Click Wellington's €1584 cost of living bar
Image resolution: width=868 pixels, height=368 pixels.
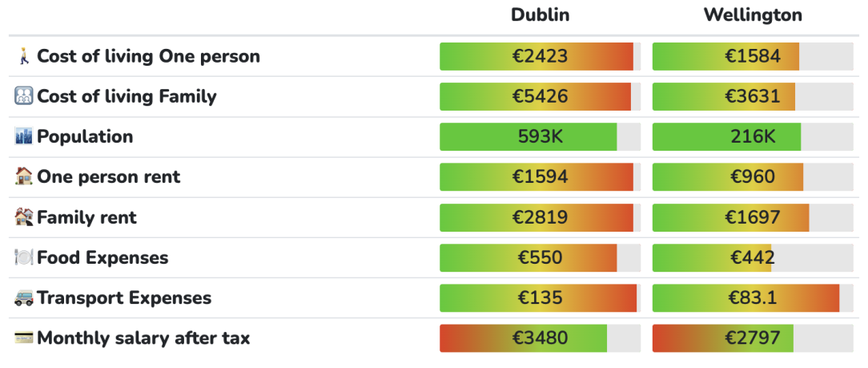(x=753, y=57)
